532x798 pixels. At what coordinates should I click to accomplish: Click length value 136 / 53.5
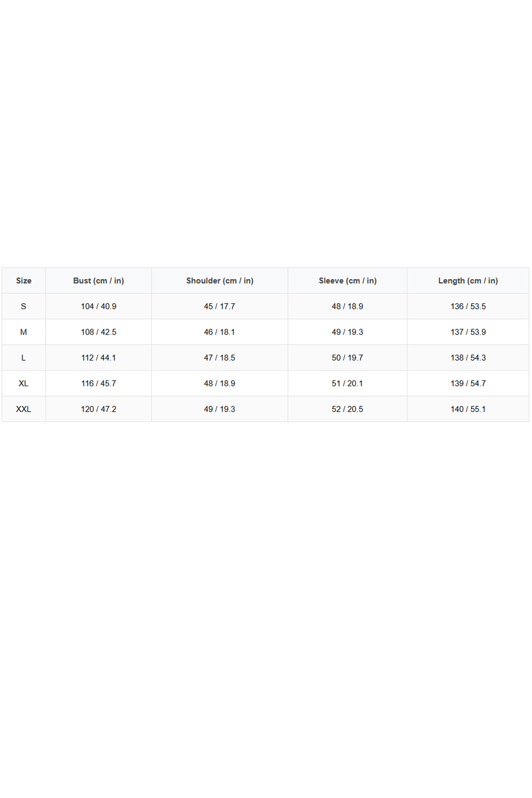[x=468, y=307]
